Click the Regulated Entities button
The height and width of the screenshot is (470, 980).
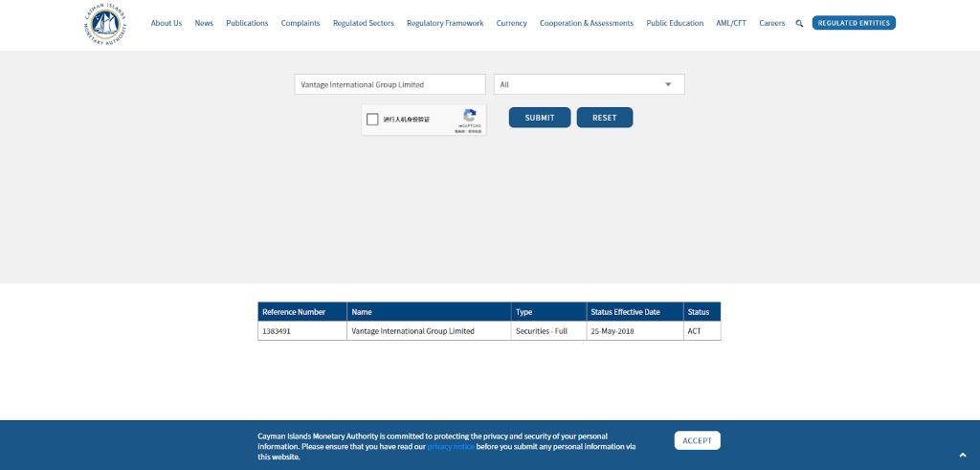point(854,23)
